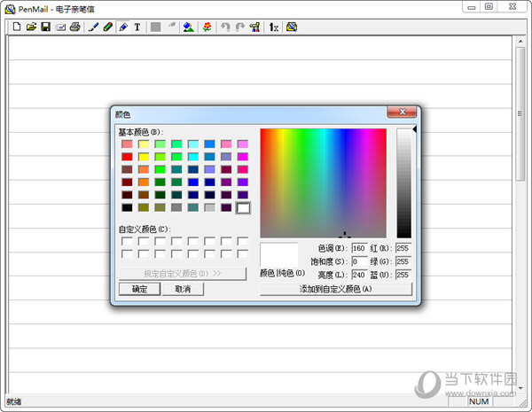
Task: Select the first empty custom color slot
Action: click(127, 241)
